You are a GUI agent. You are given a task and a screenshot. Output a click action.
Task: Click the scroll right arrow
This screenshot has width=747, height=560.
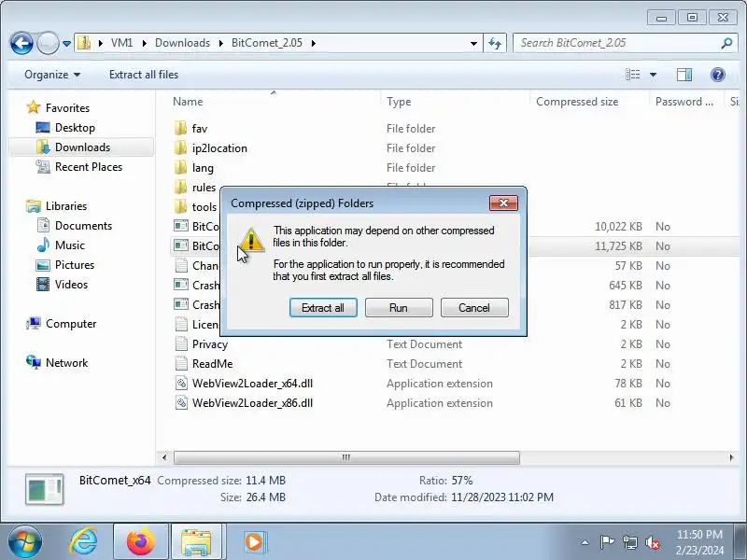point(731,457)
